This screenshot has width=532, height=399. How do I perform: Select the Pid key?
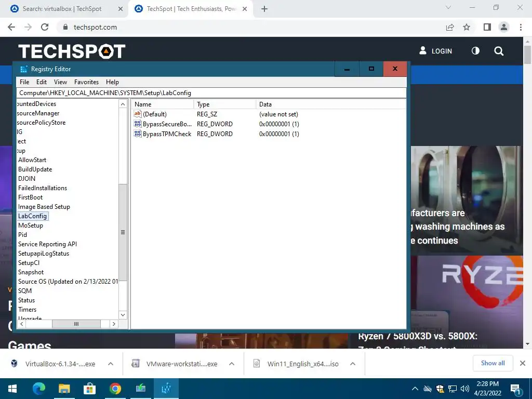(22, 235)
